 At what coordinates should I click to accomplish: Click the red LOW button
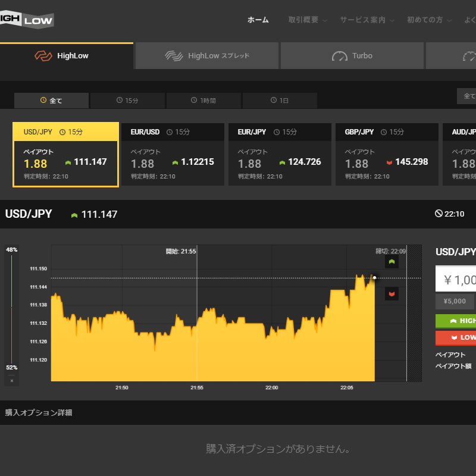(456, 338)
